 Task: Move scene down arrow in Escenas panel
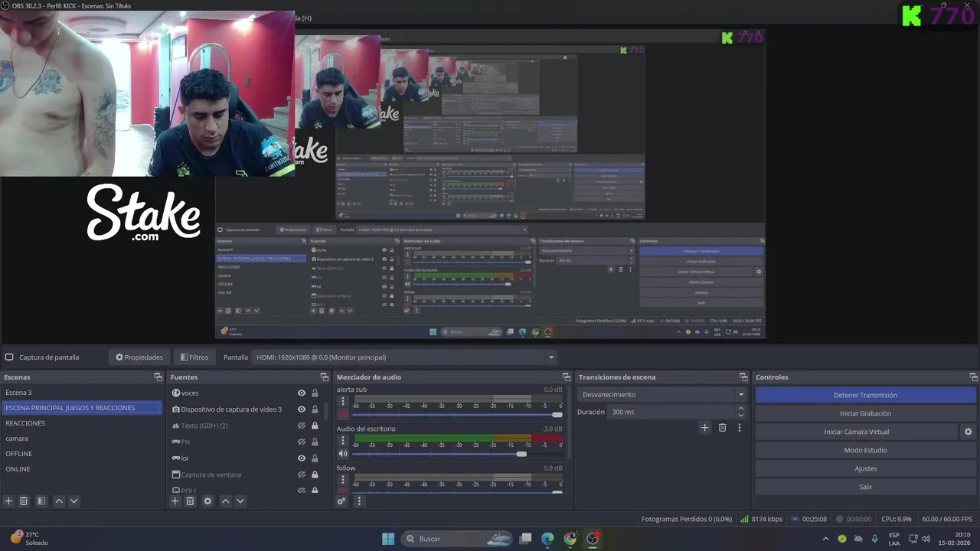click(x=74, y=501)
